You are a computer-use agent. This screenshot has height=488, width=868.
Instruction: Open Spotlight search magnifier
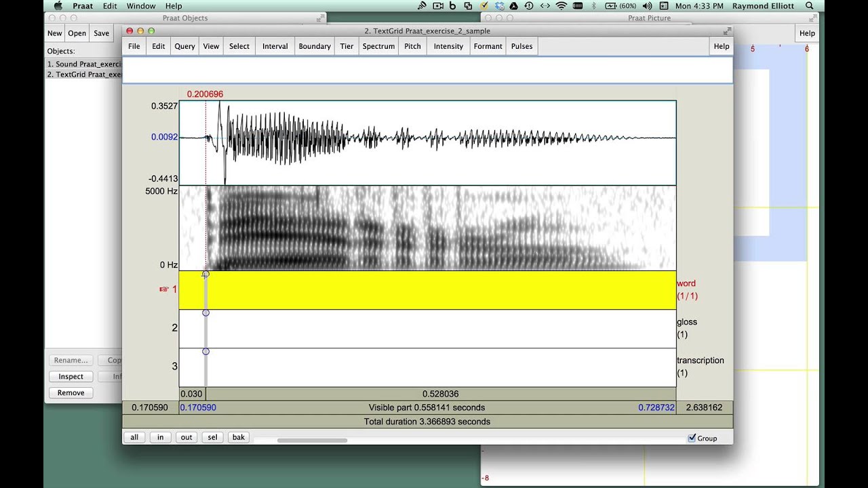[x=810, y=6]
